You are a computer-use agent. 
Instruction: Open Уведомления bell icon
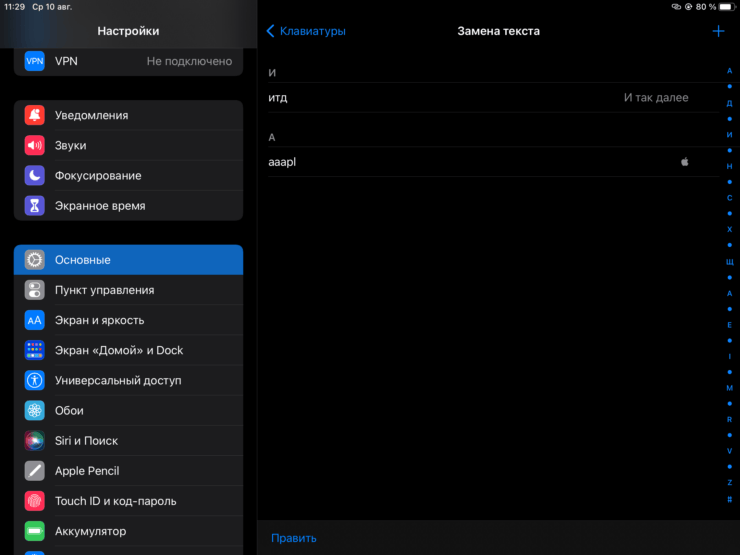35,115
